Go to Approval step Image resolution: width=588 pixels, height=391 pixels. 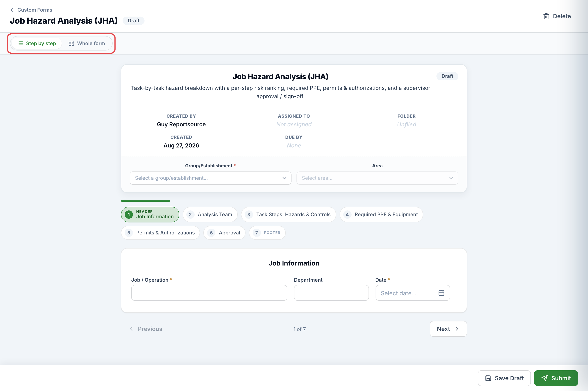pos(224,233)
